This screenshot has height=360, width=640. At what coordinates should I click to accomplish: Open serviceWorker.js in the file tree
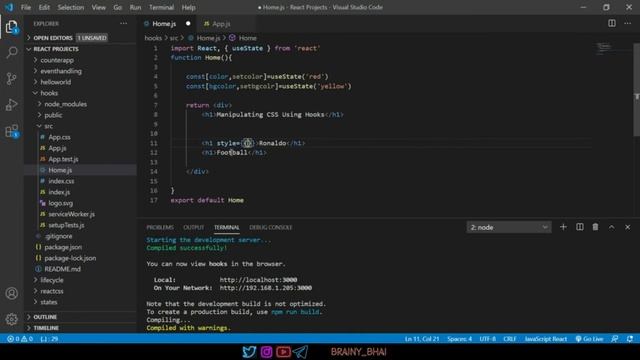tap(81, 214)
